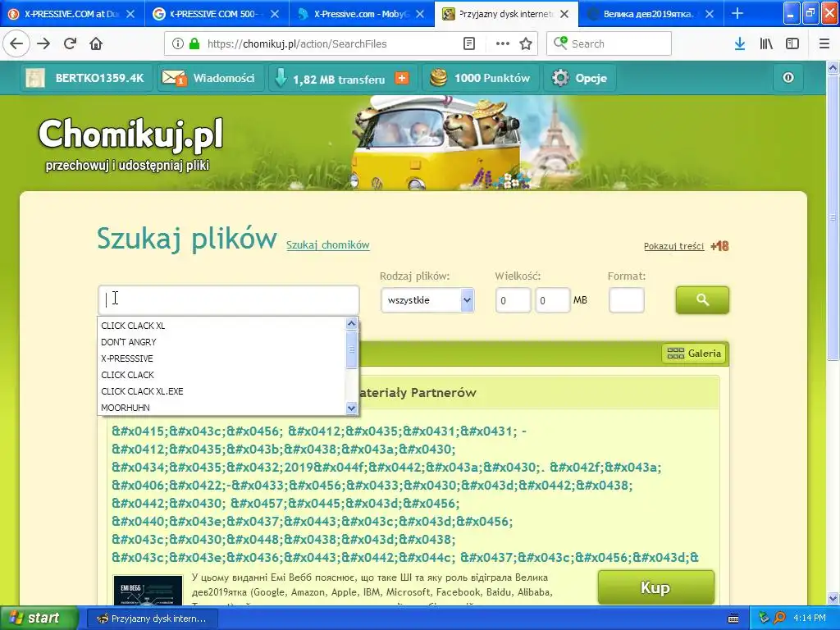Expand the Rodzaj plików wszystkie dropdown
The image size is (840, 630).
427,300
